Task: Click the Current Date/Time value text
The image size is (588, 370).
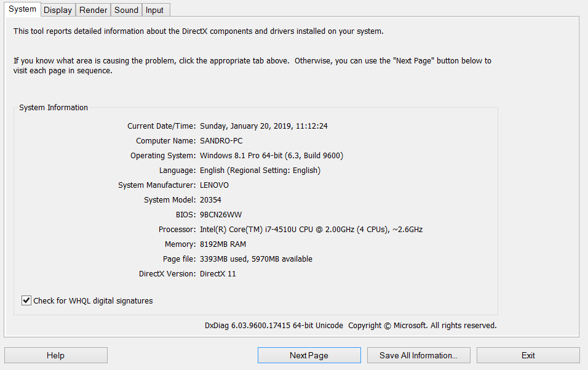Action: pos(264,126)
